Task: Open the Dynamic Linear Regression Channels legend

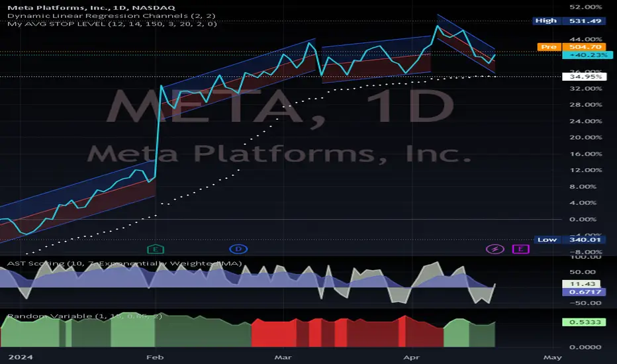Action: pos(111,16)
